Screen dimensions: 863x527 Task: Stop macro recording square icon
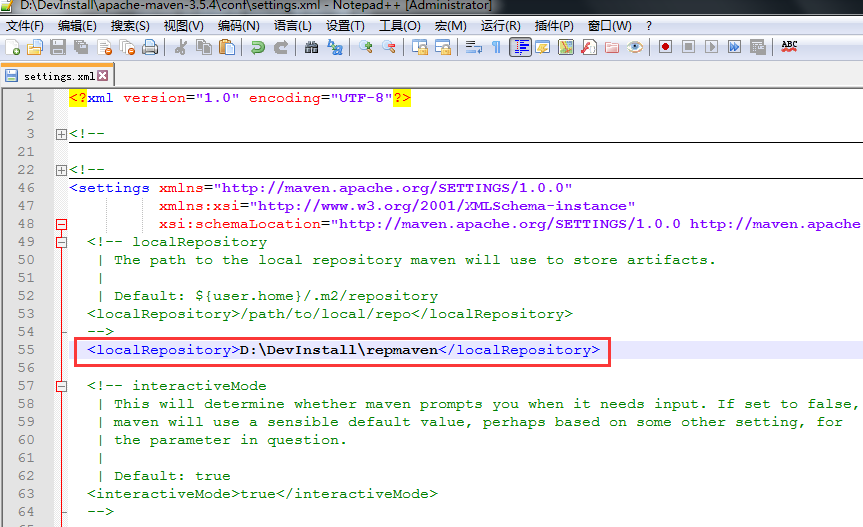688,47
